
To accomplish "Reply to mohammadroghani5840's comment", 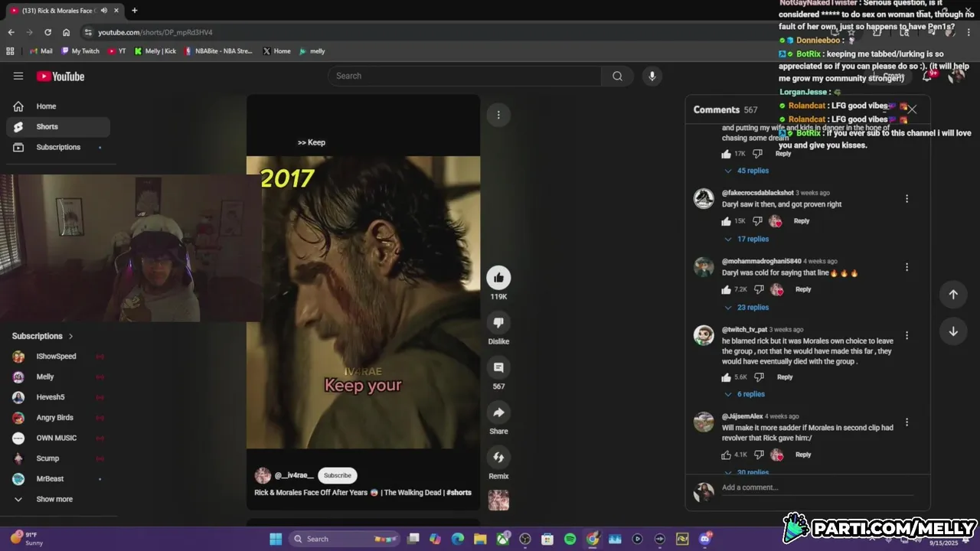I will click(x=803, y=289).
